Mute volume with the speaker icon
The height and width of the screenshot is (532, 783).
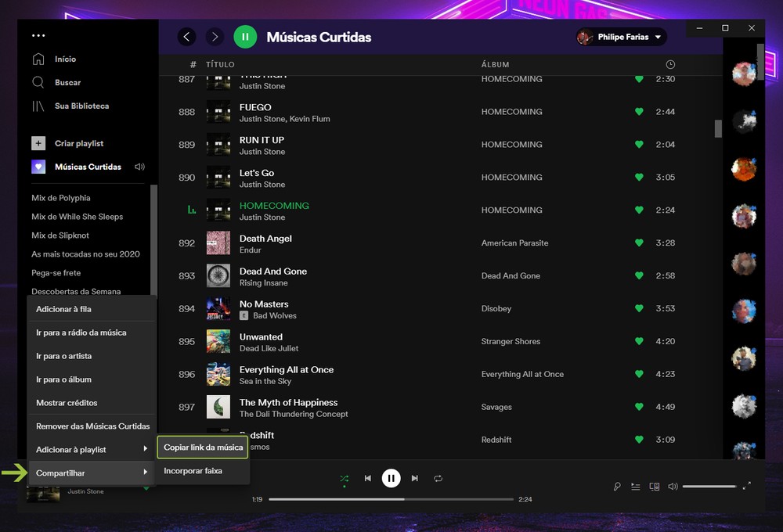673,487
